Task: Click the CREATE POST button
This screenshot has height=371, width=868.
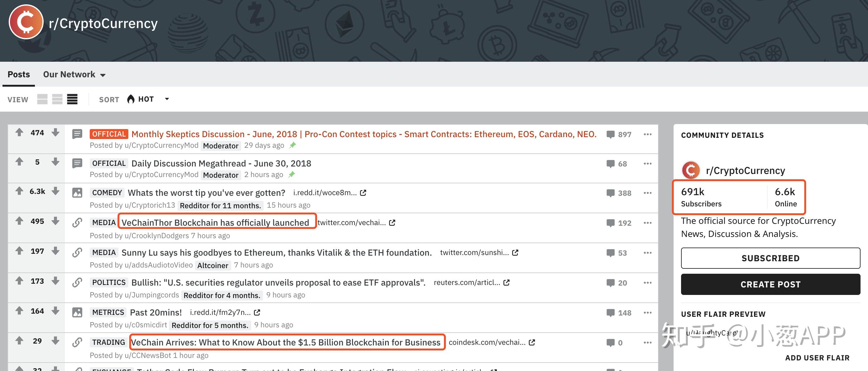Action: pyautogui.click(x=770, y=284)
